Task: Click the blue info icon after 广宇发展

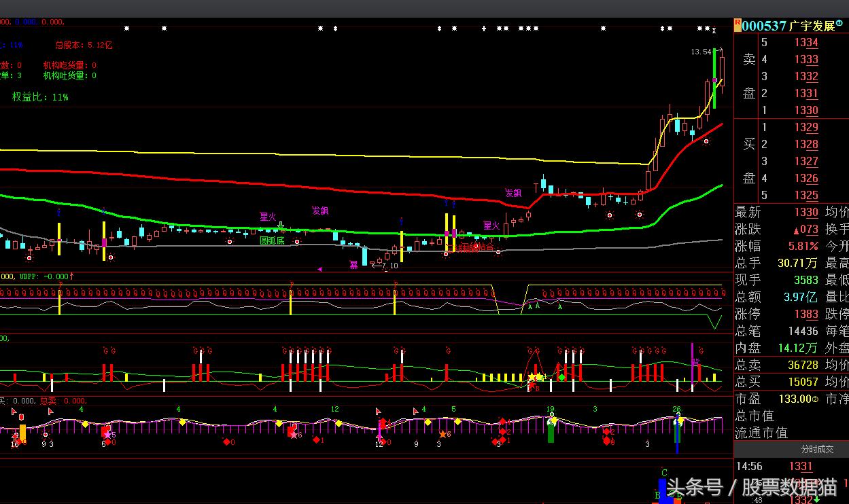Action: point(839,24)
